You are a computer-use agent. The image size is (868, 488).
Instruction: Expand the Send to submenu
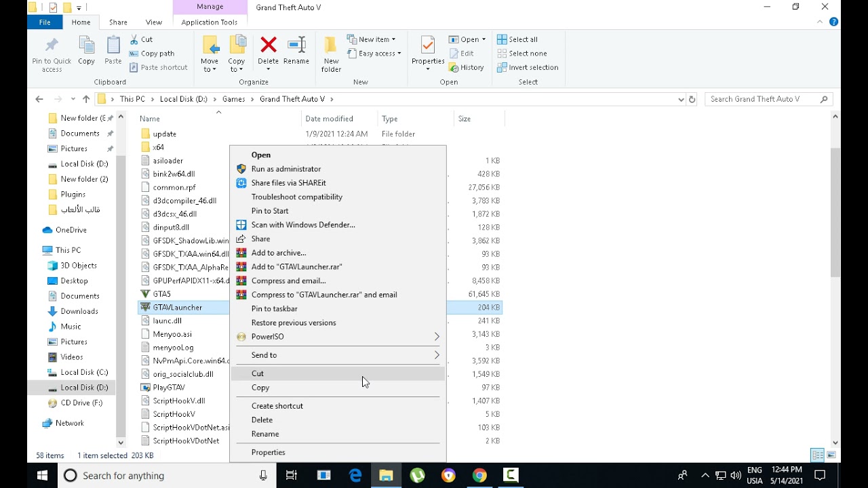point(338,355)
